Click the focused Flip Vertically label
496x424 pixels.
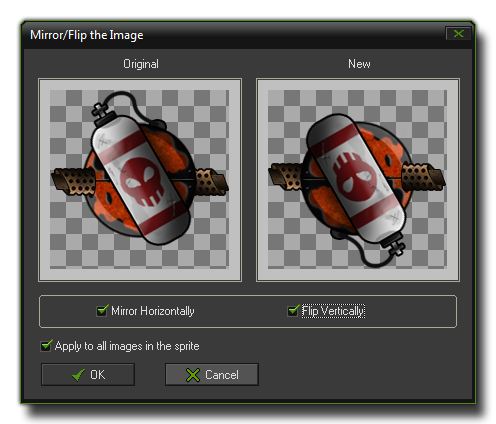click(x=333, y=311)
